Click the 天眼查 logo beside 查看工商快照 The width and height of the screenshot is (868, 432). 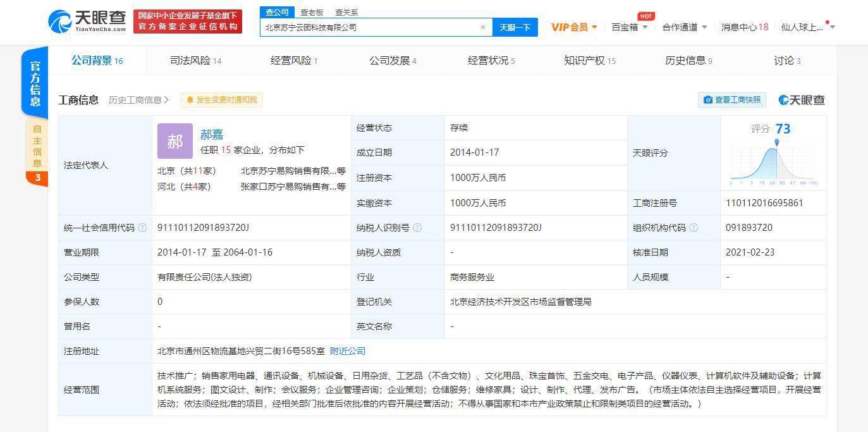(x=802, y=100)
